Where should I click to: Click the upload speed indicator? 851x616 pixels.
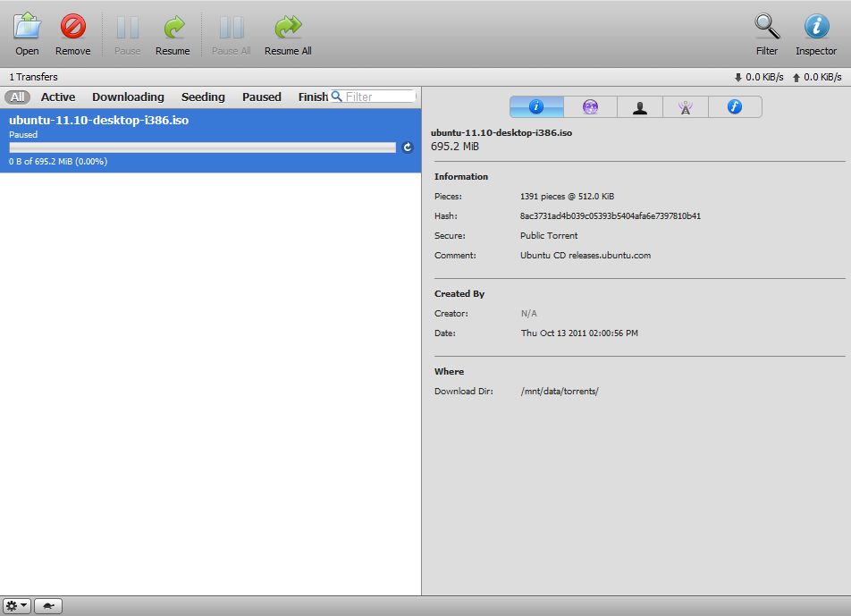(817, 77)
